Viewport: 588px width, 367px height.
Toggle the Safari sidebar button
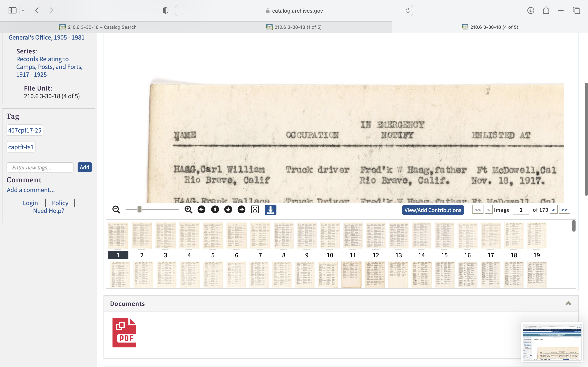click(12, 10)
